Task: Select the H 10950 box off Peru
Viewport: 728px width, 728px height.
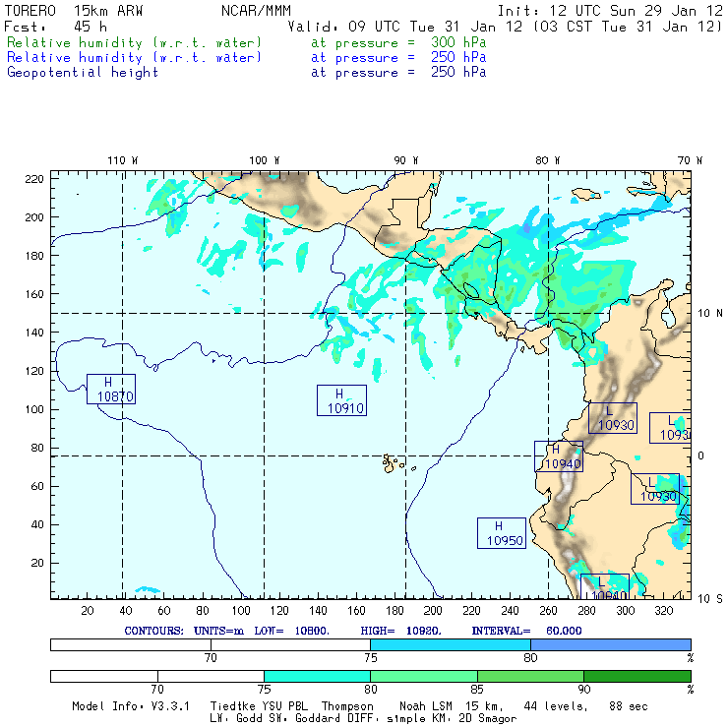Action: coord(502,533)
